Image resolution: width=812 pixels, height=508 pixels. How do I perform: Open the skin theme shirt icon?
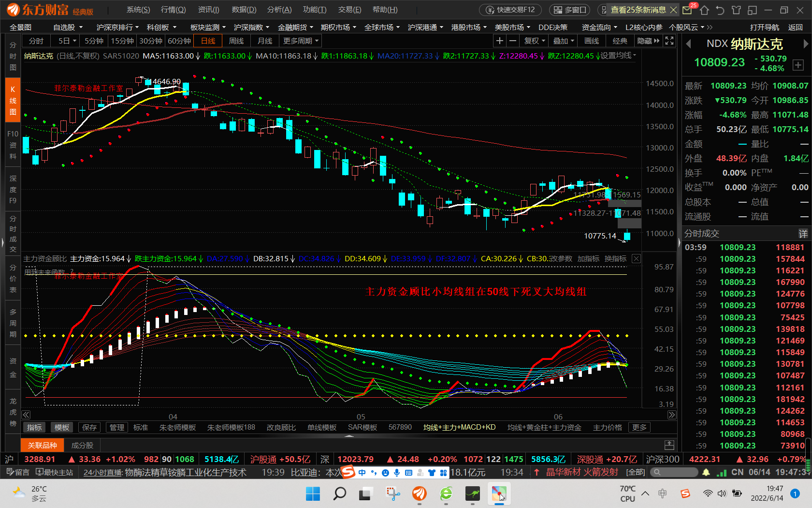point(736,10)
